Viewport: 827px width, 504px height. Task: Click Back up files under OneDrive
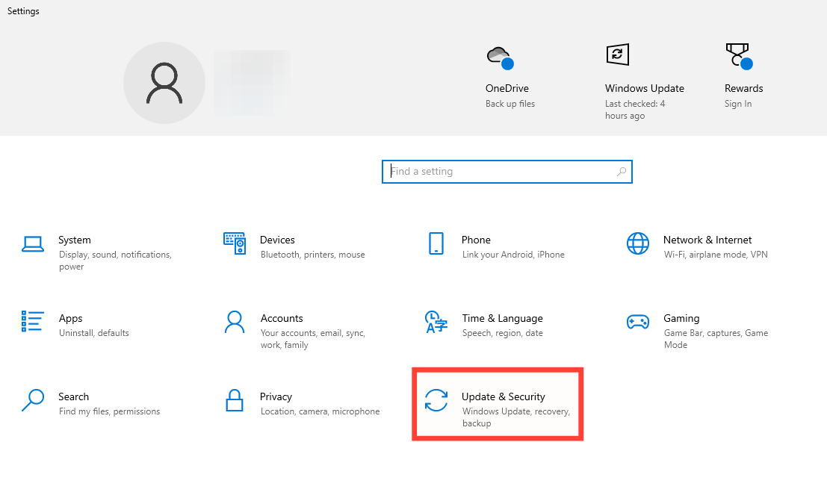pos(510,104)
